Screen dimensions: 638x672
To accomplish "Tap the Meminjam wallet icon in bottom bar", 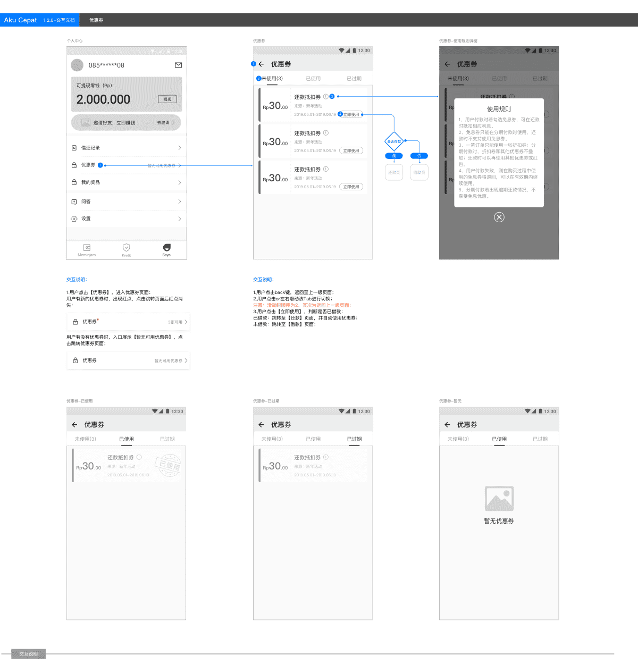I will coord(87,248).
